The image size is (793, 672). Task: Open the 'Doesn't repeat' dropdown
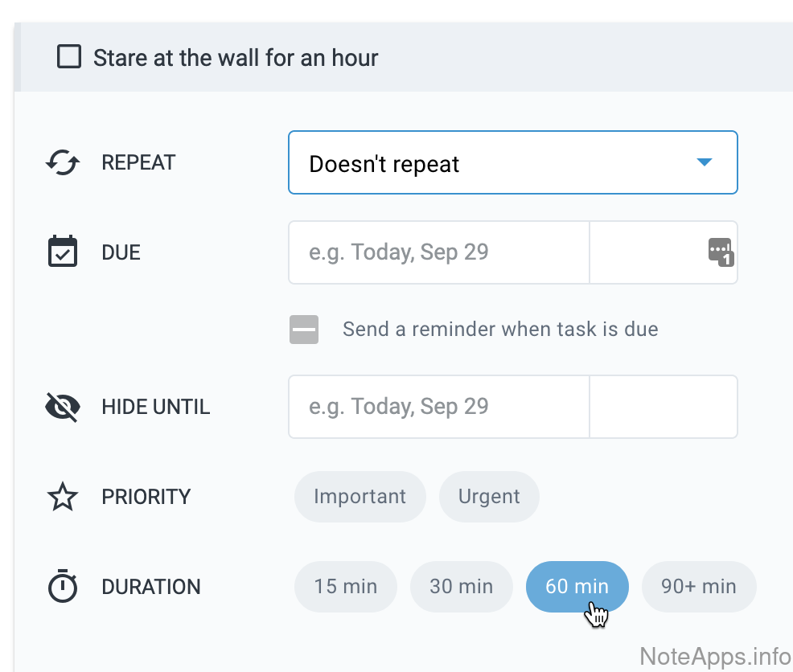[512, 163]
